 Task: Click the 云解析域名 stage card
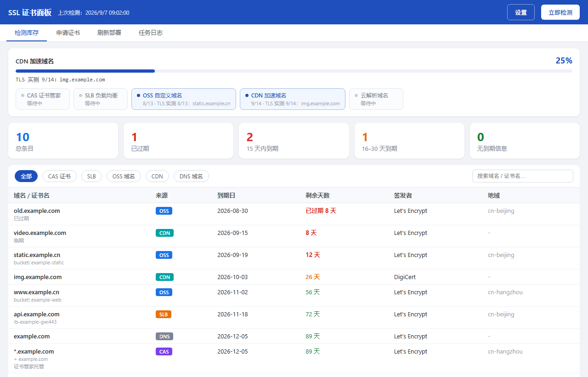[376, 99]
